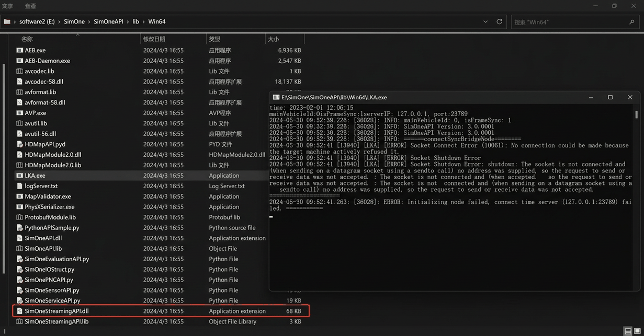Screen dimensions: 644x336
Task: Click the avcodec.lib file icon
Action: tap(20, 71)
